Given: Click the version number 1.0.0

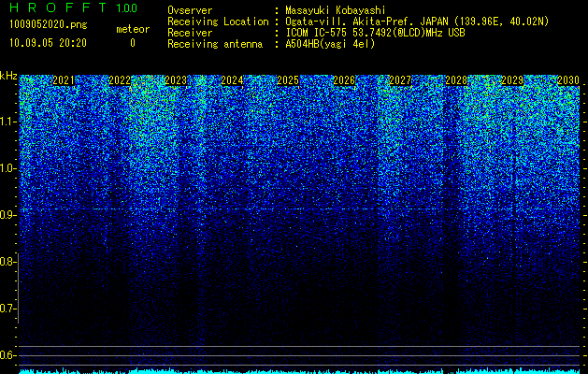Looking at the screenshot, I should click(127, 8).
